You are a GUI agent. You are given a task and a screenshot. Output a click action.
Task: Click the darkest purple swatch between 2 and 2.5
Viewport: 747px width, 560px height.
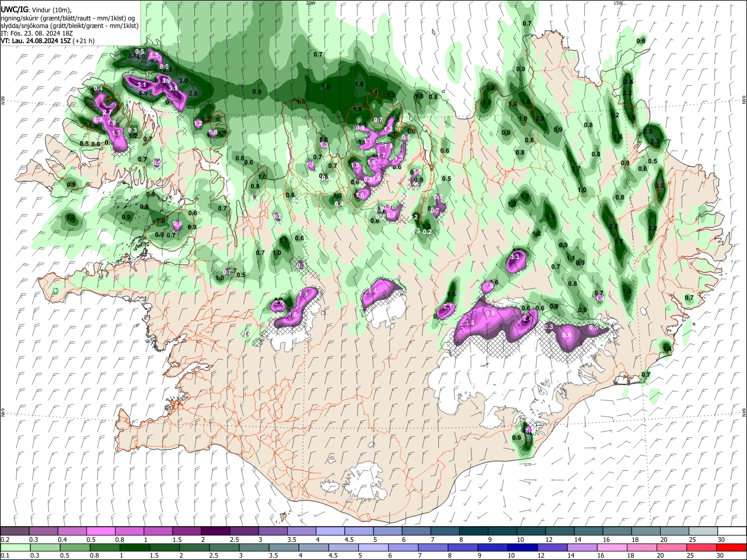coord(215,531)
